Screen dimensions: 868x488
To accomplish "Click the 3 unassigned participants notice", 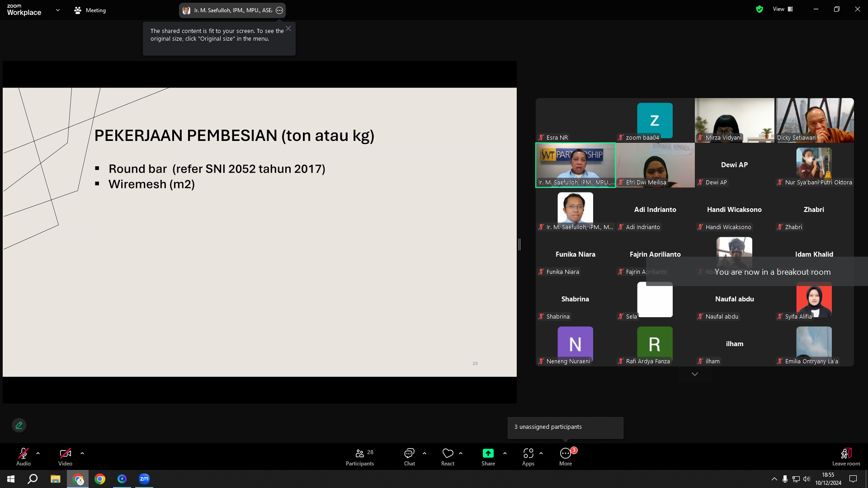I will point(565,427).
